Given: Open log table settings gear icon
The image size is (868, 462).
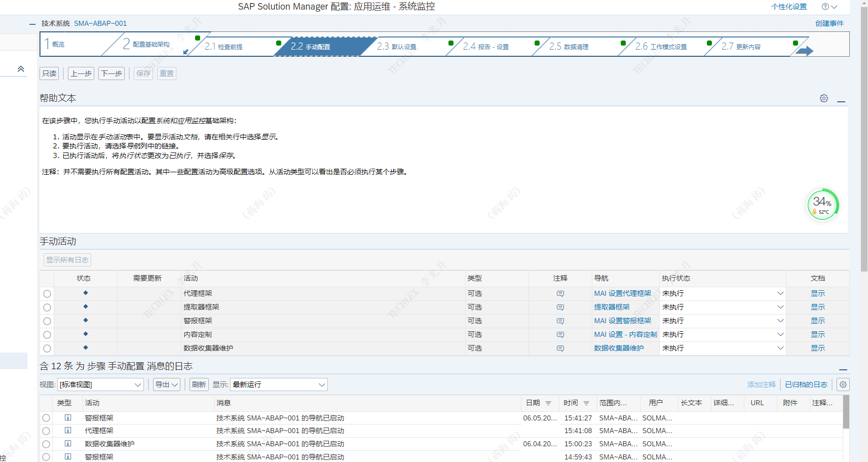Looking at the screenshot, I should (843, 384).
